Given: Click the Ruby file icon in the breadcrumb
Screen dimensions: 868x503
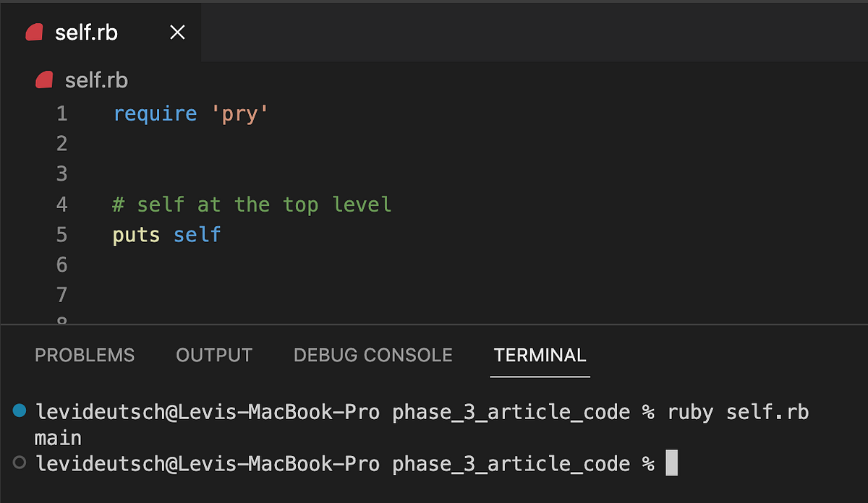Looking at the screenshot, I should [44, 79].
